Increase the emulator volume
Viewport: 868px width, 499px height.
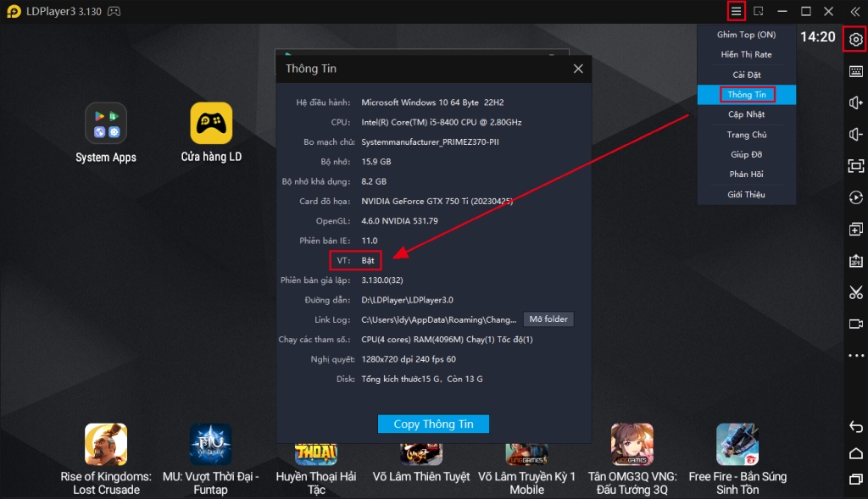(x=856, y=103)
